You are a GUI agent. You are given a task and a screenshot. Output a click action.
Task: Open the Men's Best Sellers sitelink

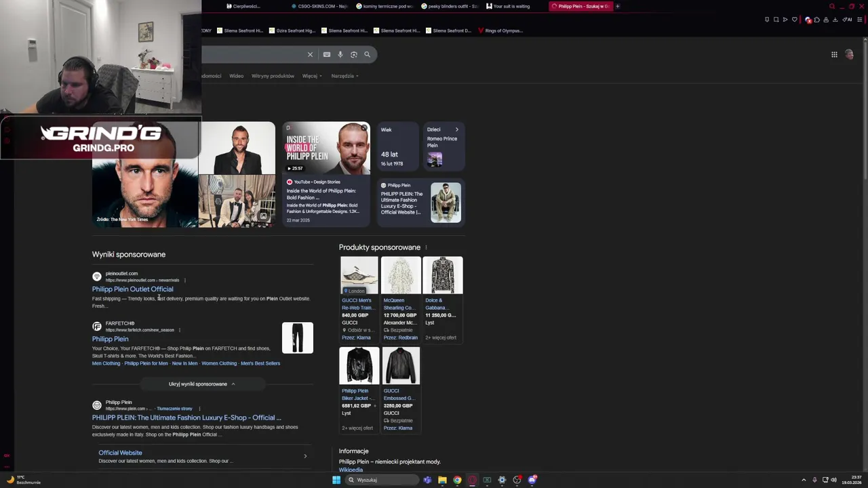click(x=260, y=363)
